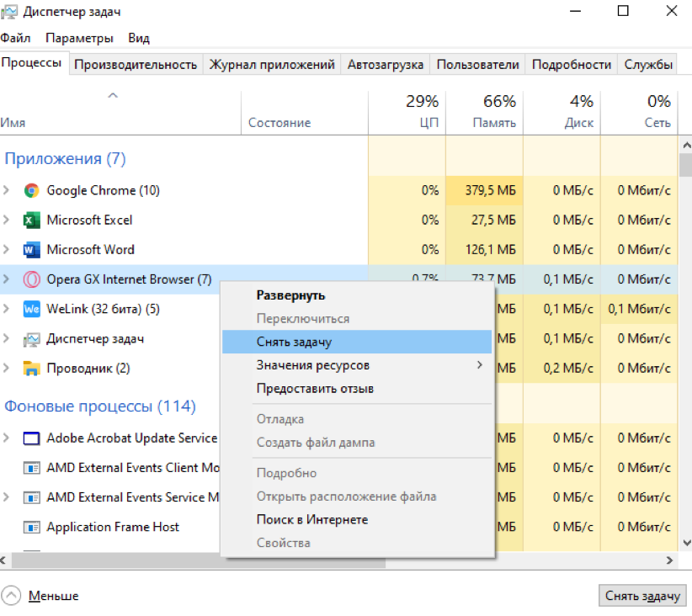Select Поиск в Интернете menu item
Viewport: 692px width, 616px height.
pyautogui.click(x=357, y=520)
